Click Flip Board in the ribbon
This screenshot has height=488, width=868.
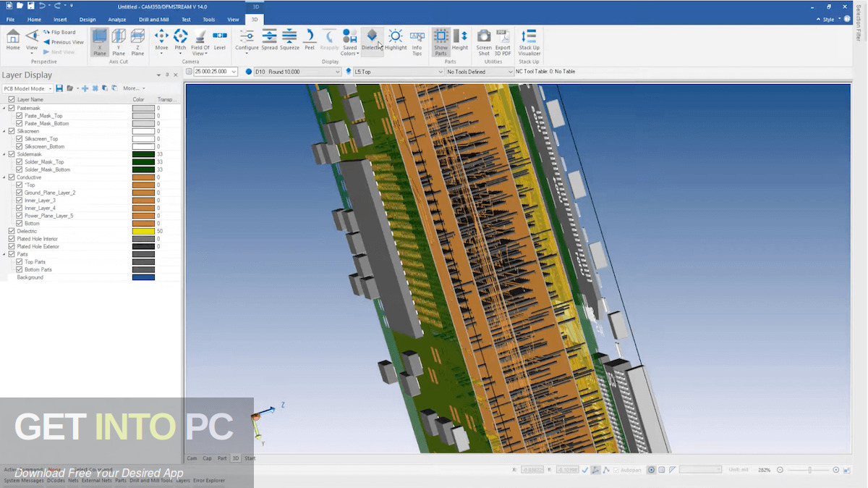(x=59, y=33)
